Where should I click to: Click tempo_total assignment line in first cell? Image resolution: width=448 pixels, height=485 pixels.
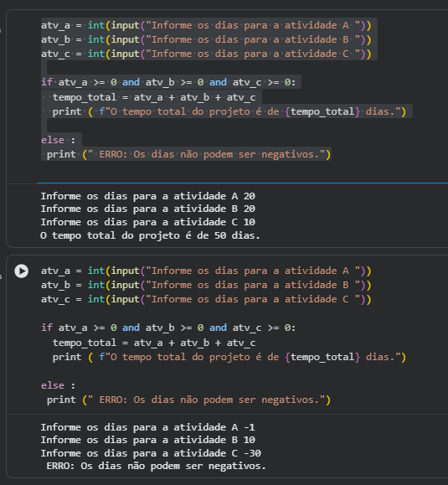coord(154,97)
